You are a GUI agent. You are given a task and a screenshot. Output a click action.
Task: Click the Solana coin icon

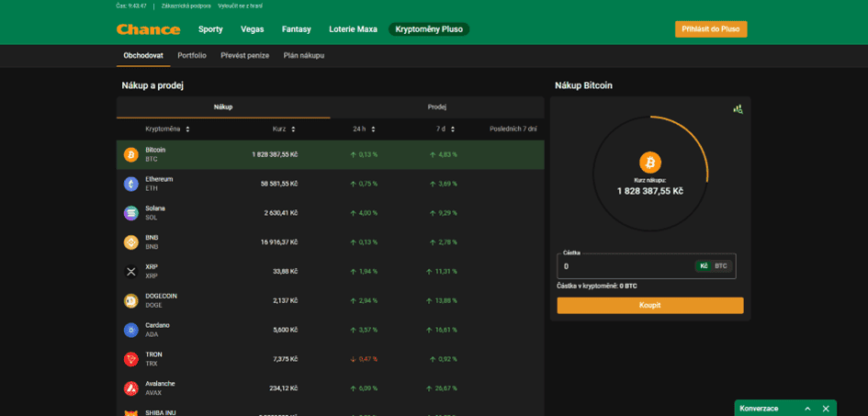131,213
